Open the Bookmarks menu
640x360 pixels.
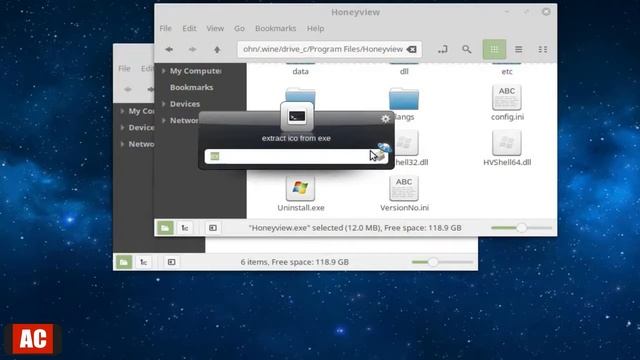[276, 28]
